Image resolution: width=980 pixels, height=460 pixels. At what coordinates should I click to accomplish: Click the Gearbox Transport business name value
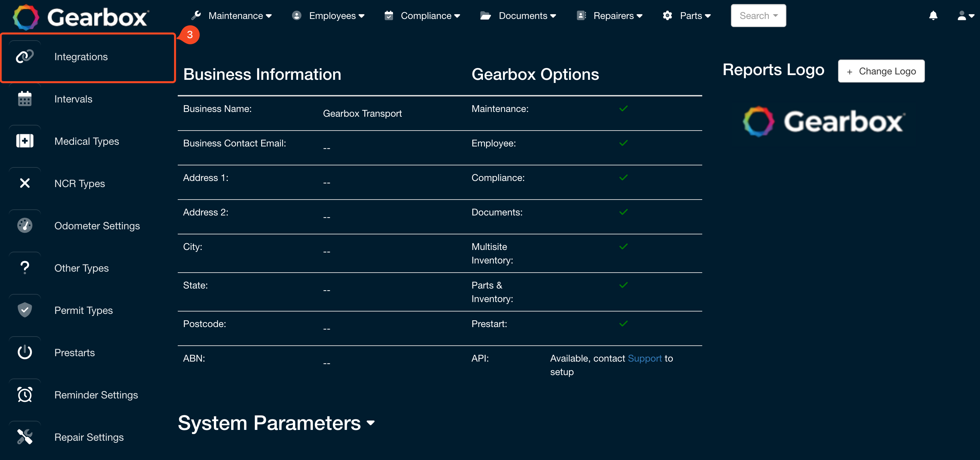click(362, 113)
